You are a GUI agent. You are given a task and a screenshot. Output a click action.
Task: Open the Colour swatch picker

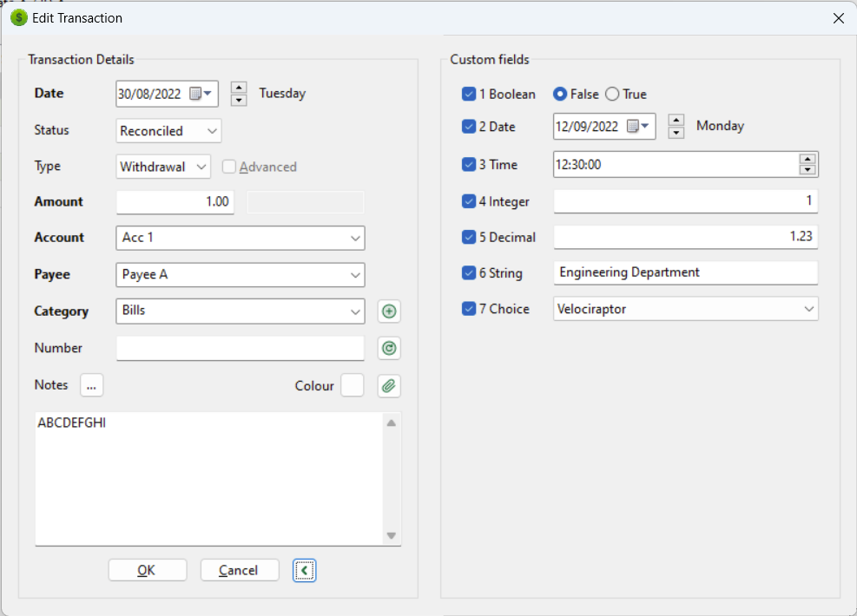[353, 385]
